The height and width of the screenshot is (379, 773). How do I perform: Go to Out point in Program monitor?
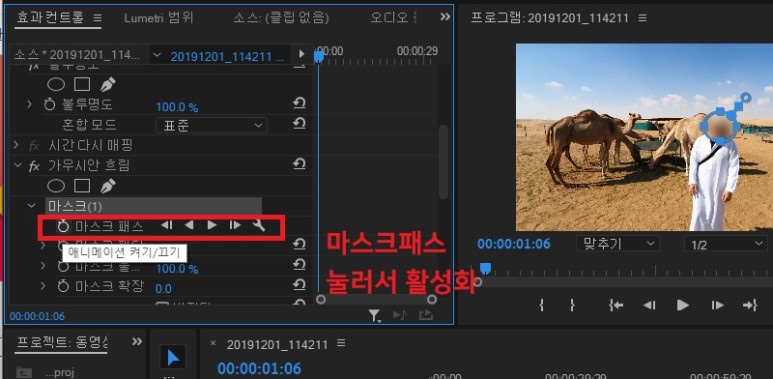click(x=750, y=306)
